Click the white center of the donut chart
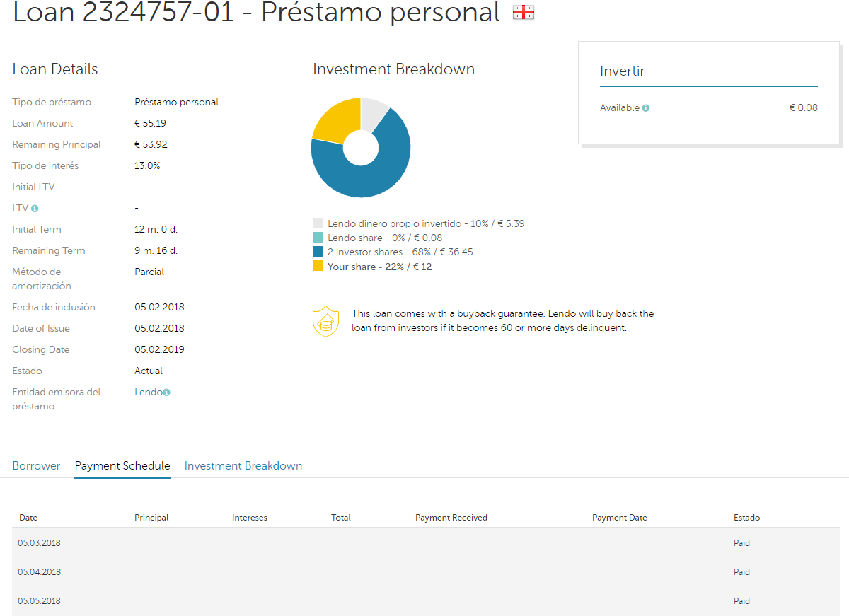This screenshot has width=849, height=616. [361, 147]
